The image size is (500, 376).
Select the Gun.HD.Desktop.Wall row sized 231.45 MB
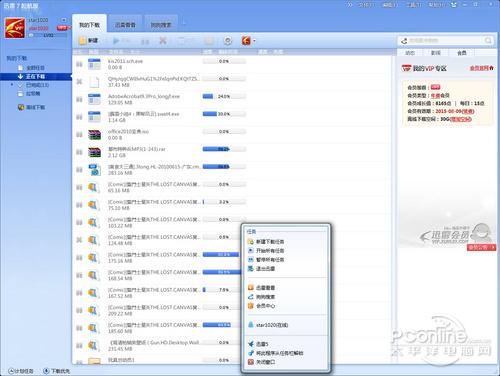[x=232, y=346]
